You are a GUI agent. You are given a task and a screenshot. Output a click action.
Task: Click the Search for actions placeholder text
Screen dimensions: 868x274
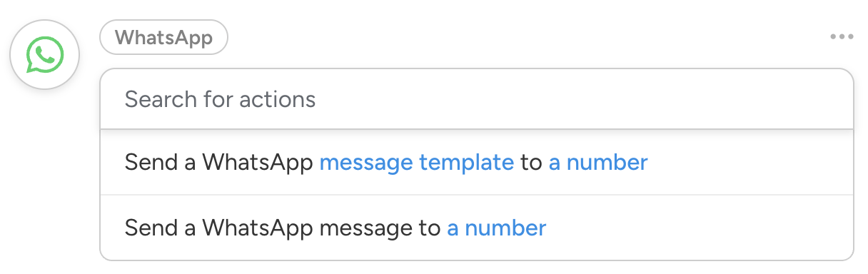220,98
